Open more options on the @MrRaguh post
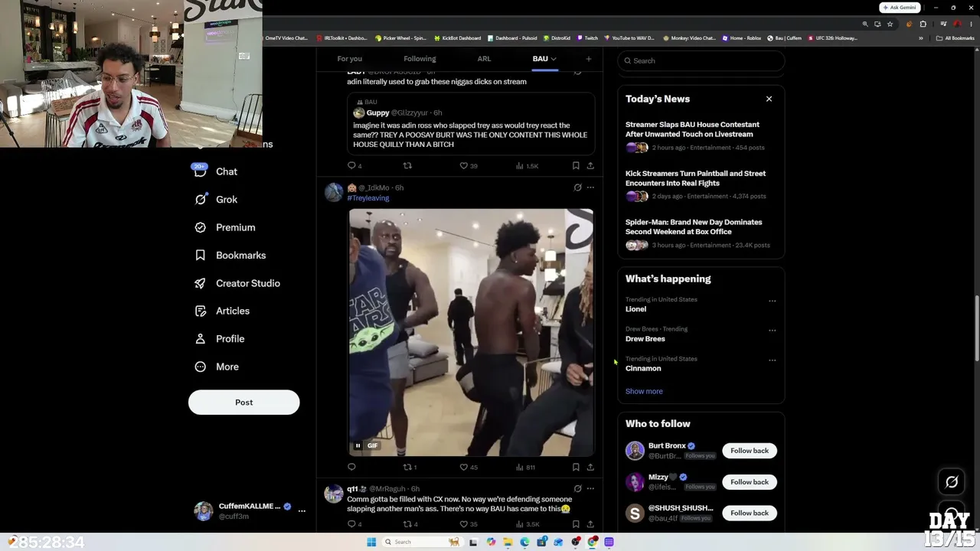 pos(590,488)
